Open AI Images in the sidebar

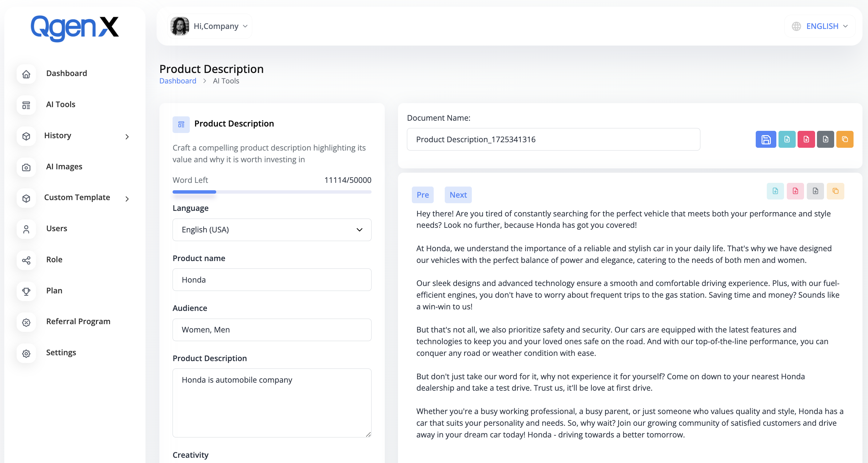64,167
